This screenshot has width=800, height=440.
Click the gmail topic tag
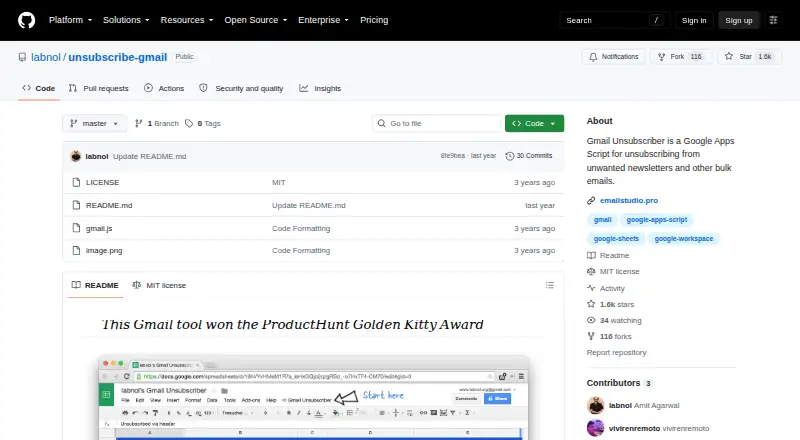(603, 219)
